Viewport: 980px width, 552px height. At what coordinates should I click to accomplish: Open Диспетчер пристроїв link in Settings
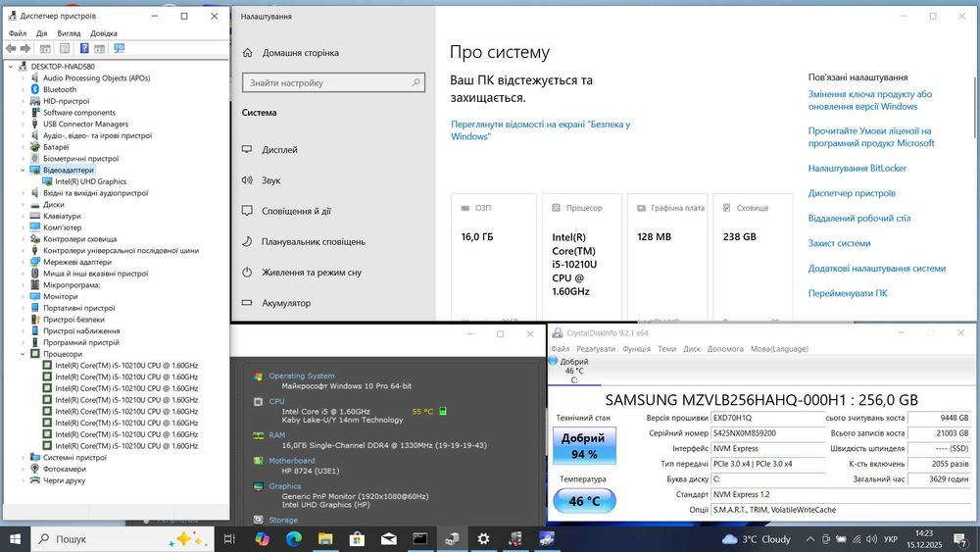[x=852, y=193]
